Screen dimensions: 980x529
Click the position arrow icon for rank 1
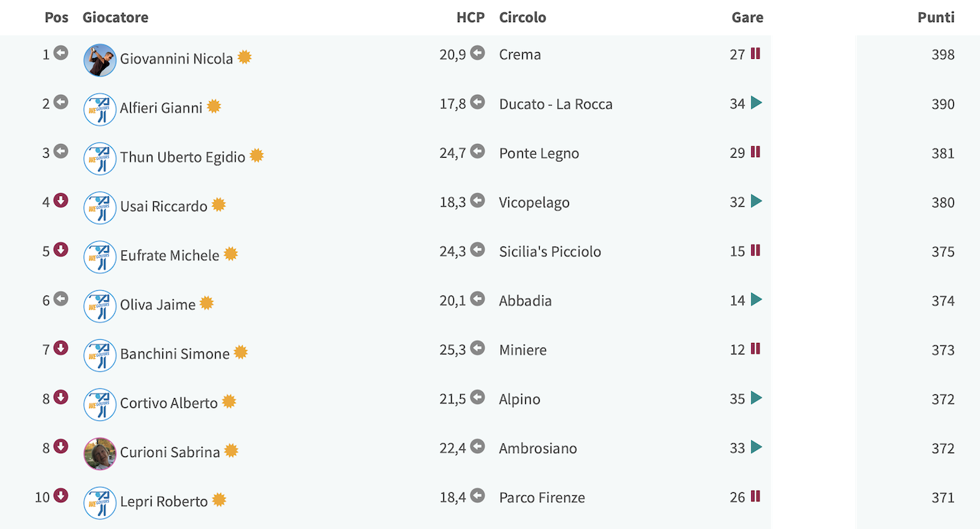pyautogui.click(x=61, y=53)
